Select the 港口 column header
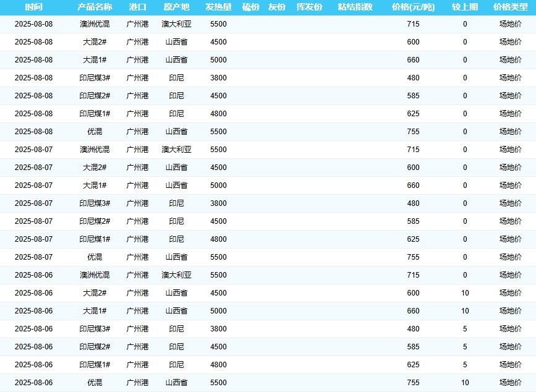 point(137,7)
